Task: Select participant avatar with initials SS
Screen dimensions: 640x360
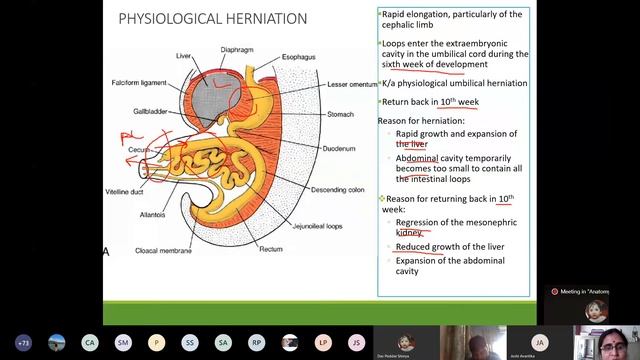Action: point(190,343)
